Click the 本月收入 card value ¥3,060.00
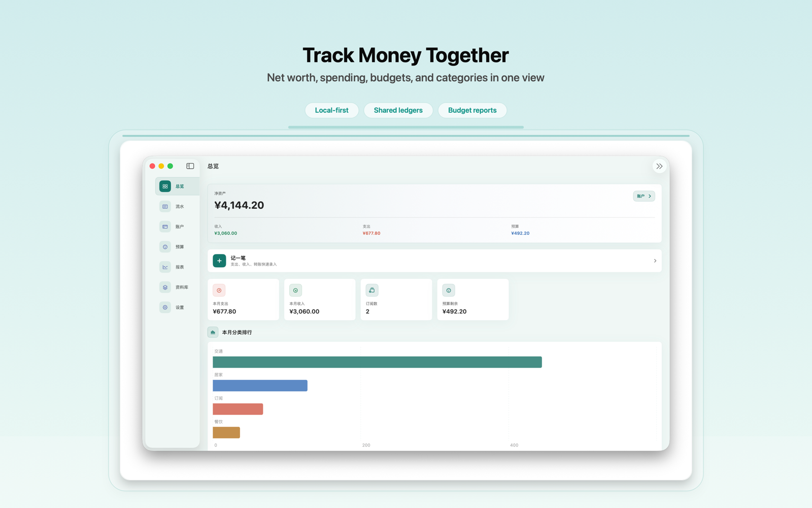 click(304, 311)
